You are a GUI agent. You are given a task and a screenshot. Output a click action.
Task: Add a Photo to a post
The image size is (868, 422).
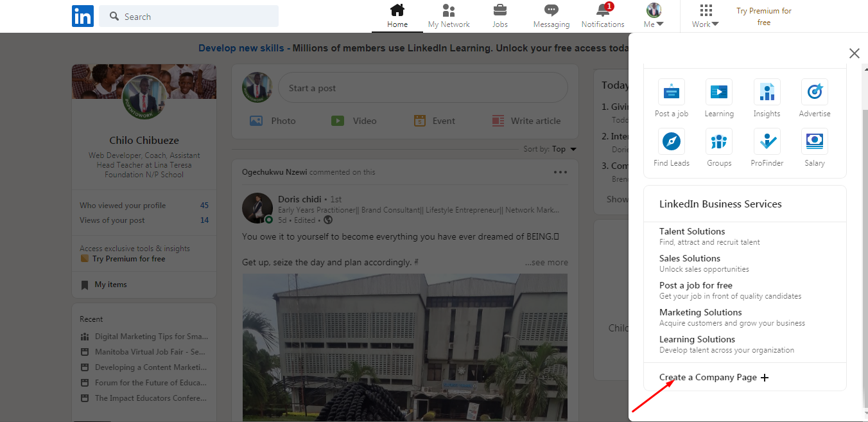(x=273, y=121)
